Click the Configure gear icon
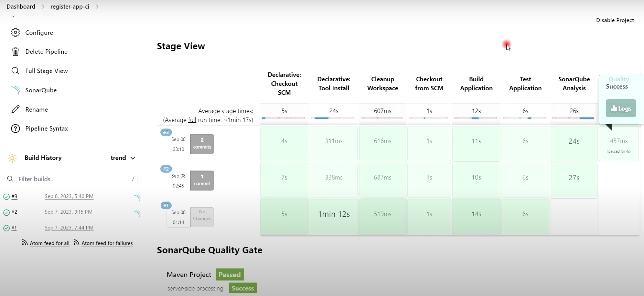 click(15, 32)
